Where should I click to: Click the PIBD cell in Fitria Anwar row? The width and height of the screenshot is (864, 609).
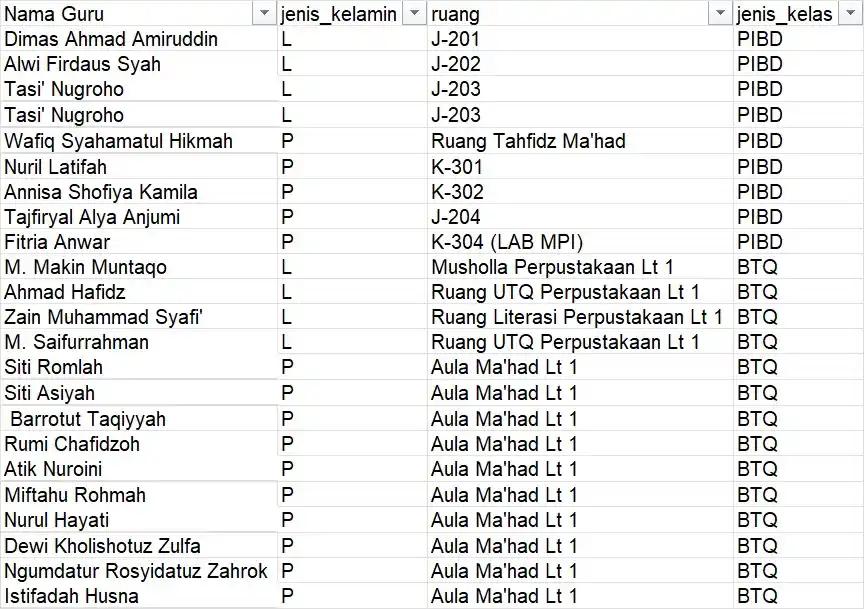click(x=798, y=242)
